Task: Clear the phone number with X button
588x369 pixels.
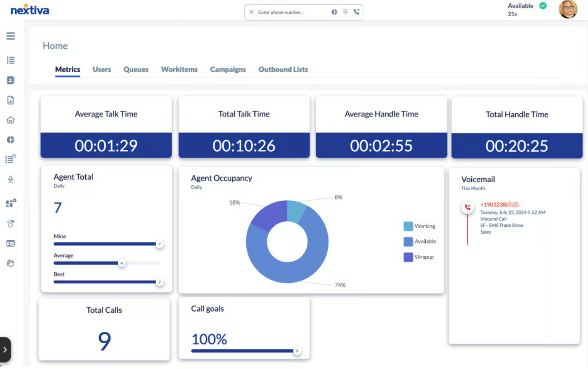Action: pos(252,12)
